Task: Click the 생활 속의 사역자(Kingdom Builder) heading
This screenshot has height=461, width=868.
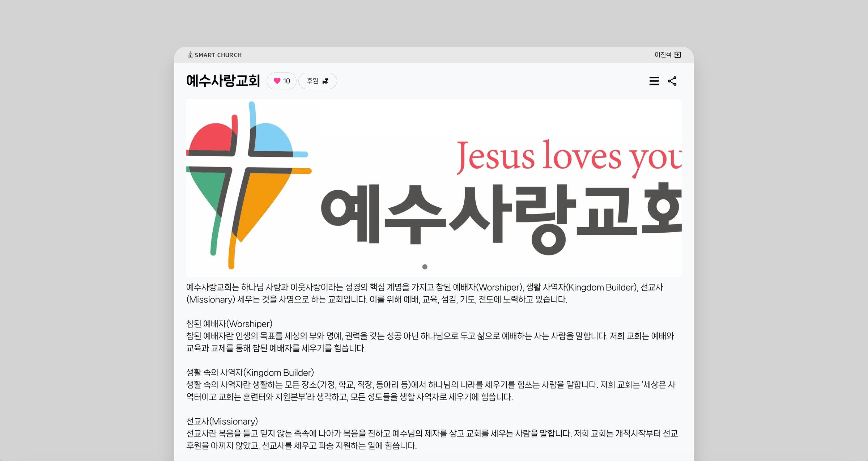Action: (250, 373)
